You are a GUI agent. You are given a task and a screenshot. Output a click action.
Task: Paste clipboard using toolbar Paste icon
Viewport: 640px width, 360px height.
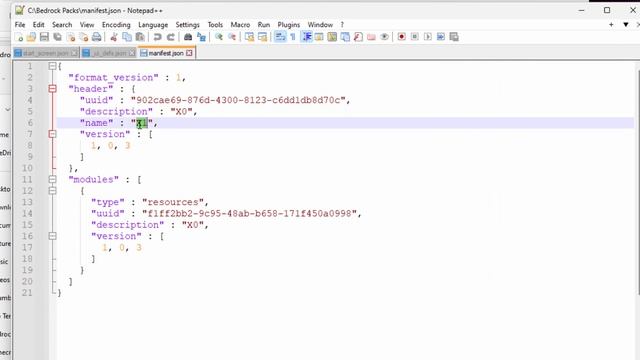pos(140,37)
